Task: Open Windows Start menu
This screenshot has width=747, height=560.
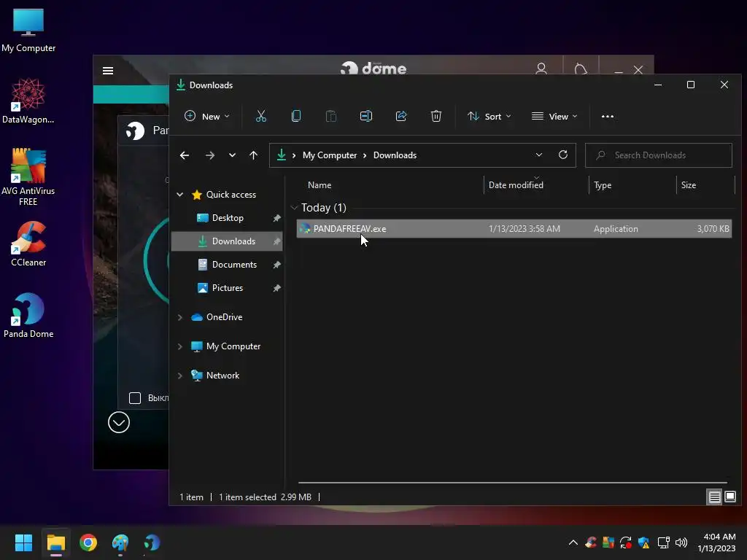Action: [x=23, y=542]
